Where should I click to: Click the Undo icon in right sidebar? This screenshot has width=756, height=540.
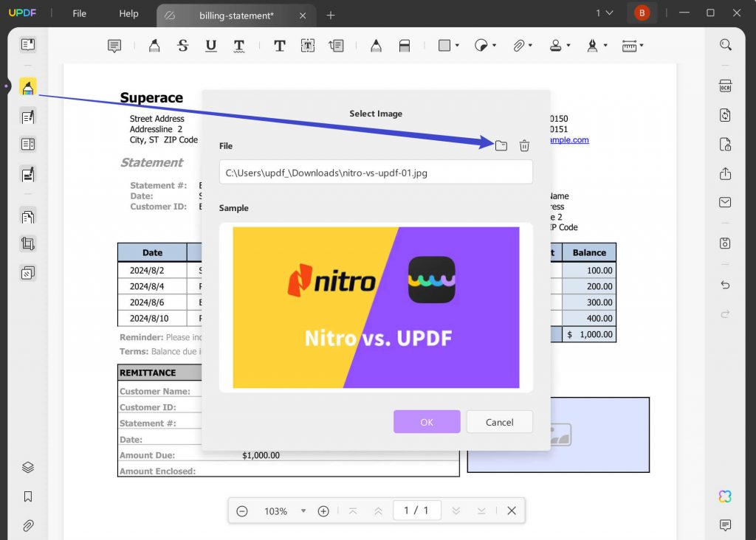pyautogui.click(x=724, y=285)
